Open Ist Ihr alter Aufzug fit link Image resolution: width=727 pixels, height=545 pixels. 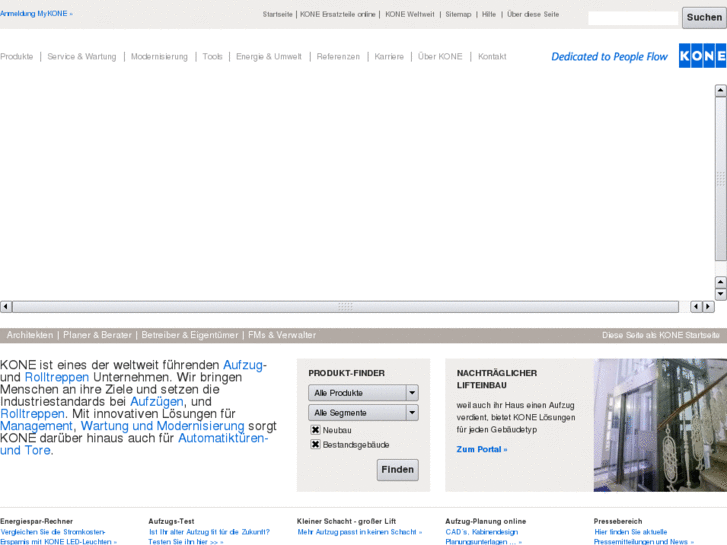click(209, 532)
